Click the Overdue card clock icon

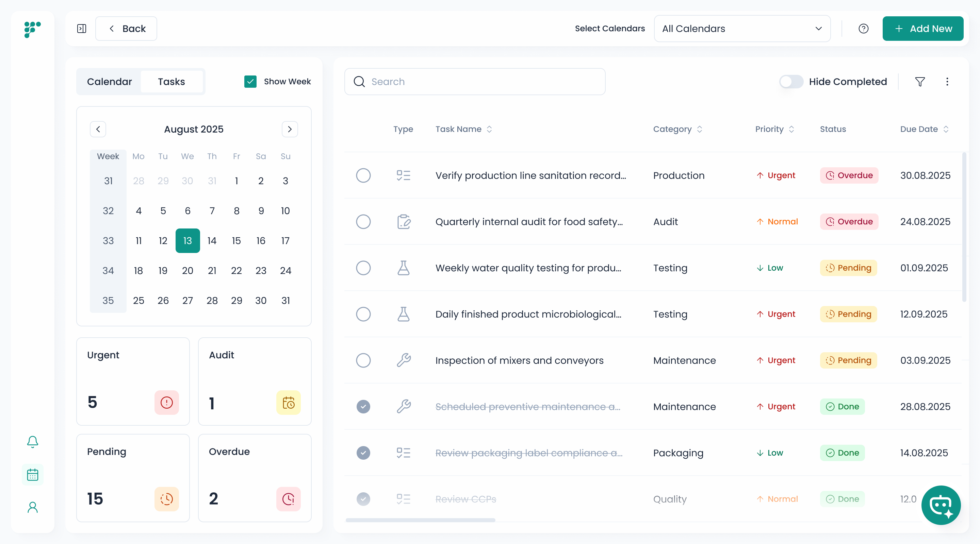pyautogui.click(x=288, y=499)
